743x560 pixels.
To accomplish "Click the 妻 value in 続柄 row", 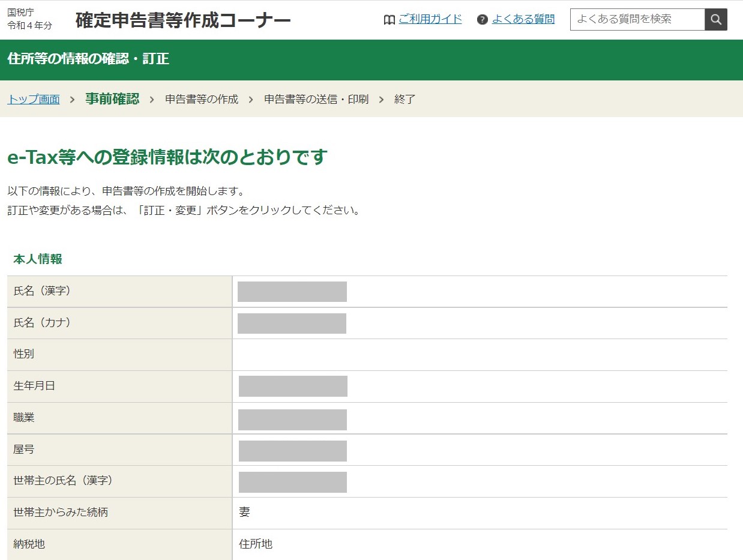I will point(244,513).
